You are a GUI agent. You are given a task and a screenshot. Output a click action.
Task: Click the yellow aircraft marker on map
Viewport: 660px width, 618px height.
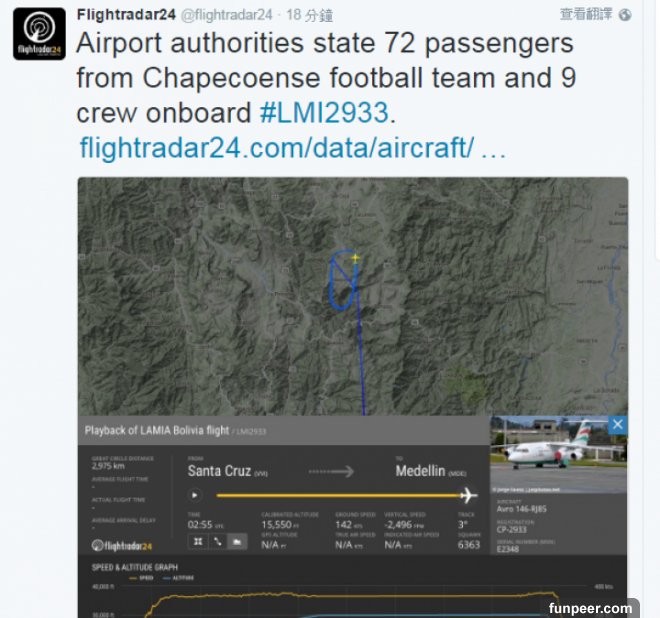coord(354,257)
